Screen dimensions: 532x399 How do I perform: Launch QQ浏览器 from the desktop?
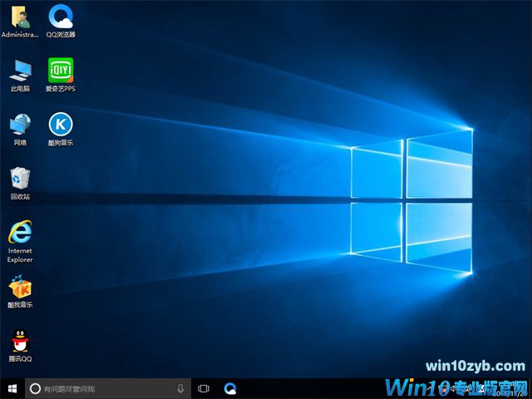61,20
